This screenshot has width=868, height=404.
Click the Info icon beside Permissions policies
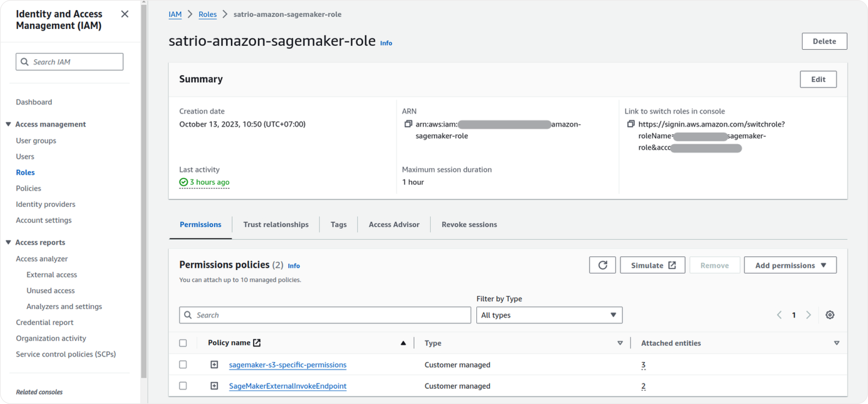point(294,266)
